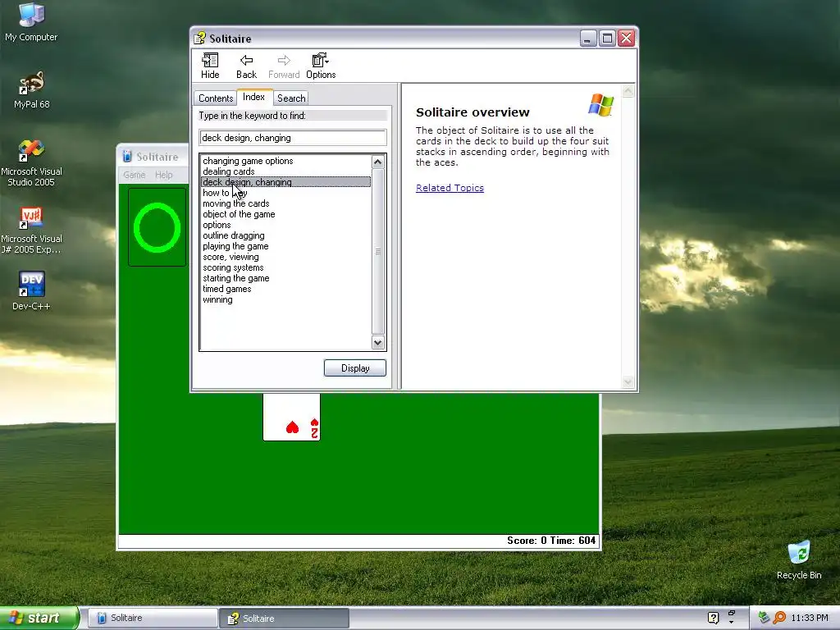Switch to the Contents tab
This screenshot has height=630, width=840.
click(x=216, y=98)
